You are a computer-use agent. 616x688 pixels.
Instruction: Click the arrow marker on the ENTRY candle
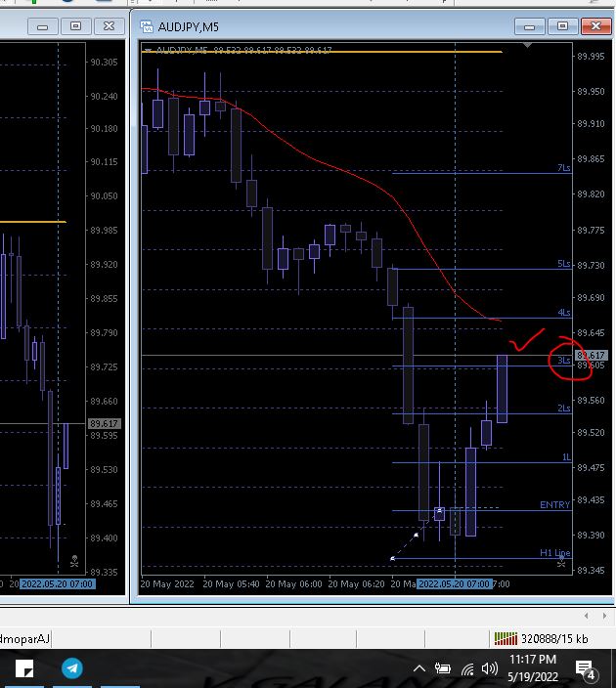tap(439, 511)
